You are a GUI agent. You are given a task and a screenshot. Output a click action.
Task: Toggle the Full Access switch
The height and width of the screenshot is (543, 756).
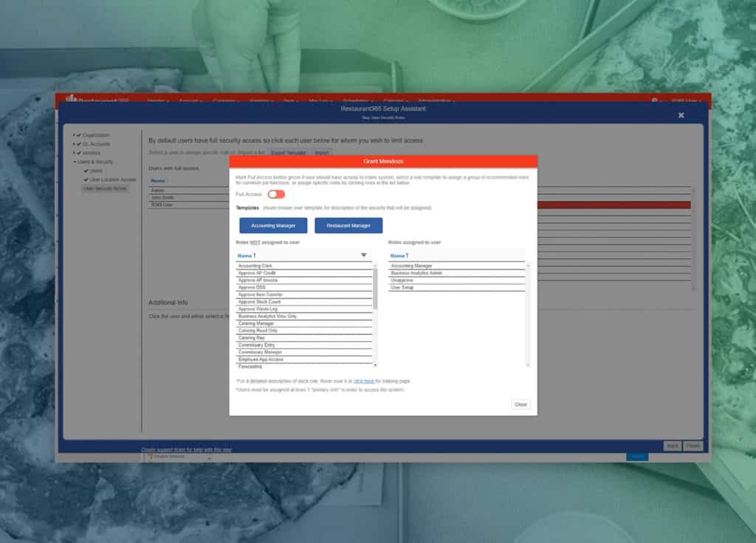pos(276,194)
